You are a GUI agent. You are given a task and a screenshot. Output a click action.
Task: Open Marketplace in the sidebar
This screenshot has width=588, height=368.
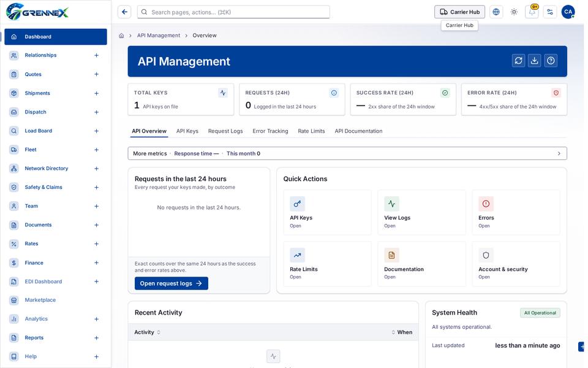pos(56,300)
